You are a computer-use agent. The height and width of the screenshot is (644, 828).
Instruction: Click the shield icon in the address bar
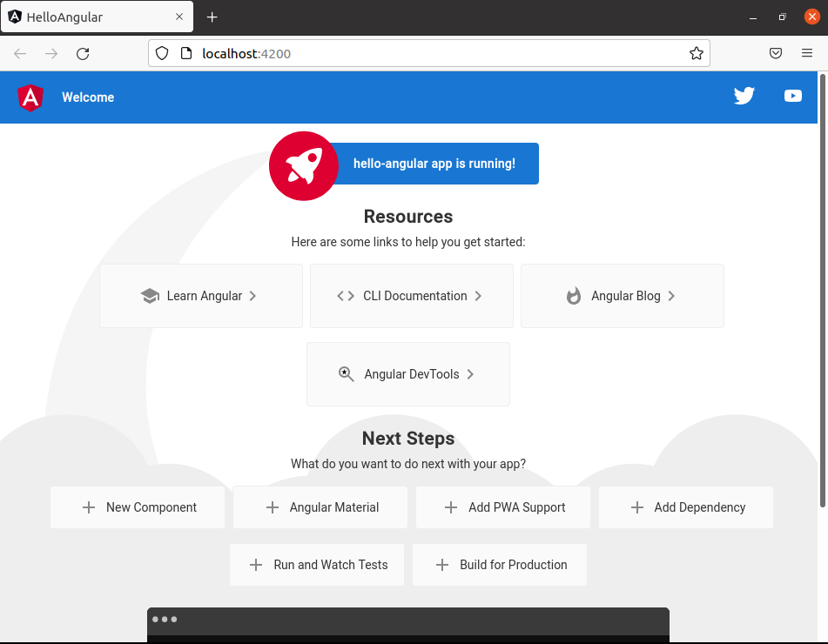162,53
